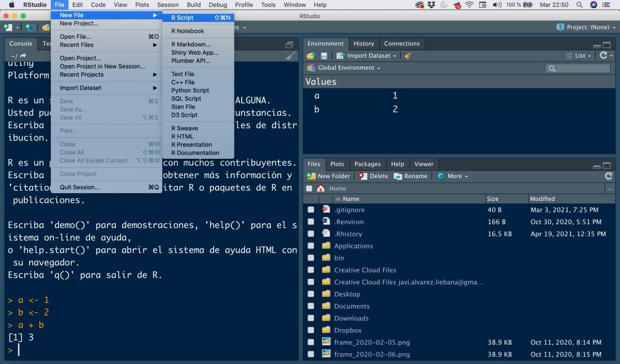Check the .gitignore file checkbox
Image resolution: width=620 pixels, height=364 pixels.
pos(310,210)
